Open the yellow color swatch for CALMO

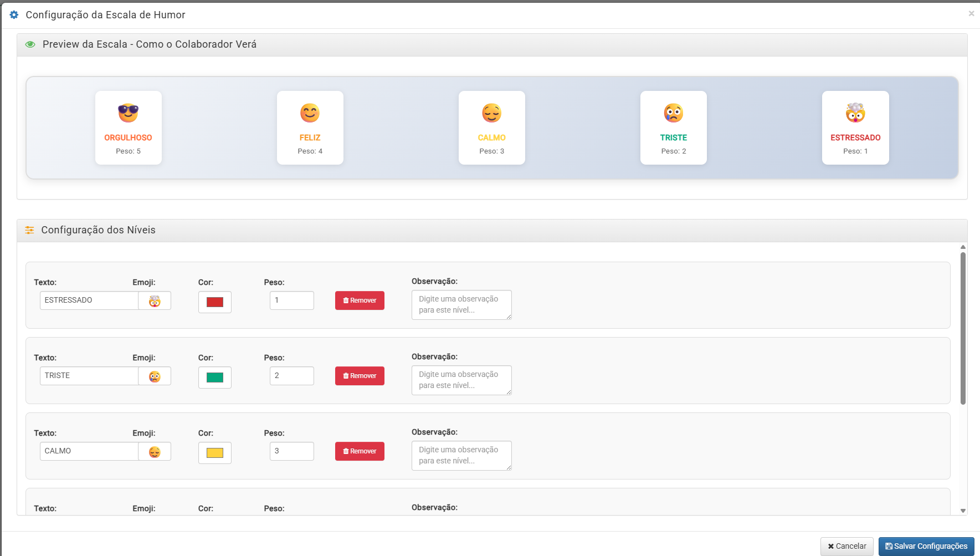214,453
